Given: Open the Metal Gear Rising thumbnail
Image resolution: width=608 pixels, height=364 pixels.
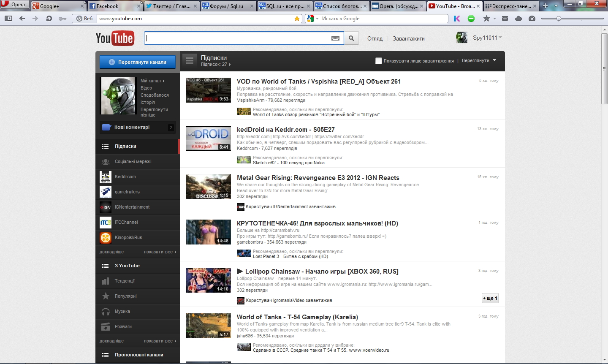Looking at the screenshot, I should click(209, 186).
